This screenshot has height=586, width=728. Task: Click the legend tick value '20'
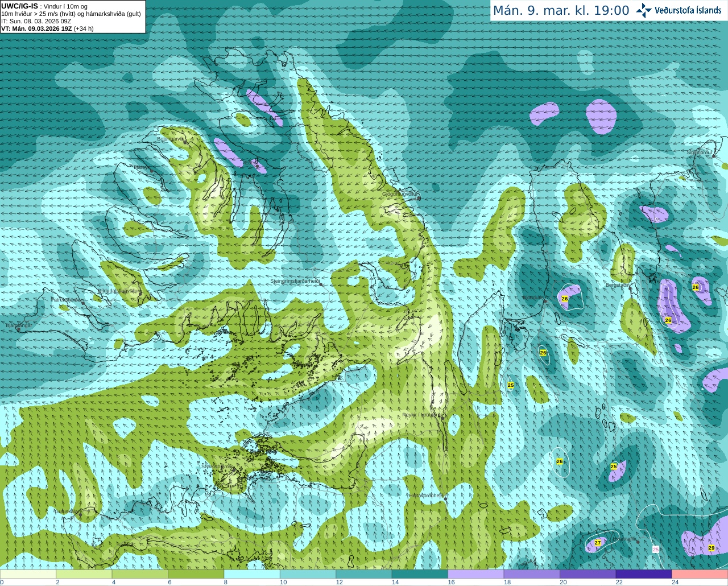(x=563, y=582)
